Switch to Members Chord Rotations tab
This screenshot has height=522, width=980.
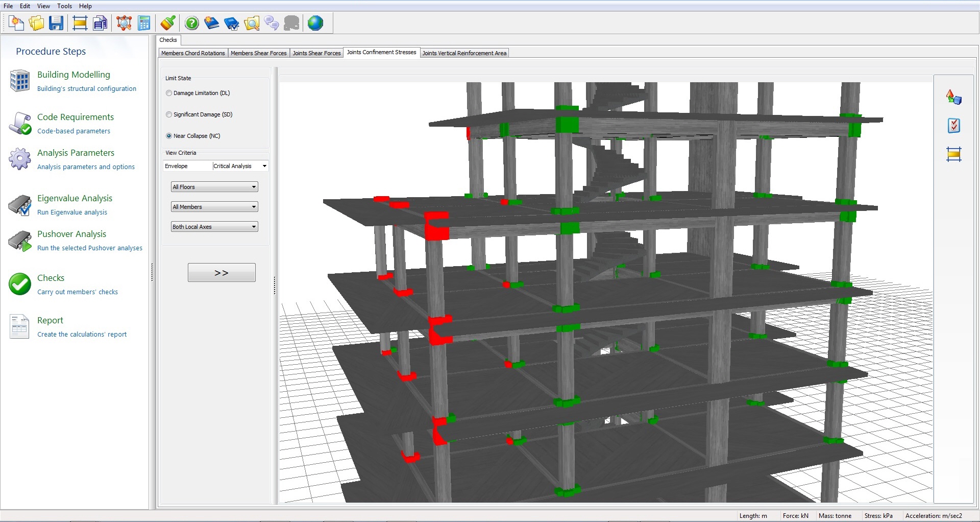click(x=193, y=53)
